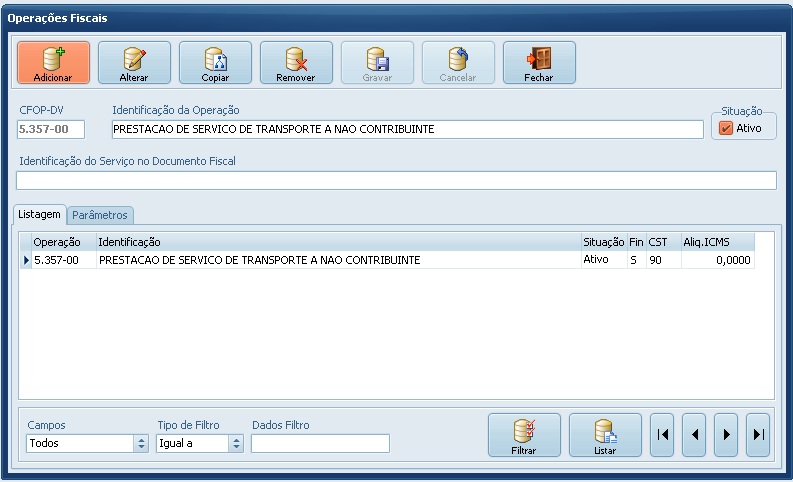The image size is (793, 482).
Task: Click the CFOP-DV field 5.357-00
Action: click(51, 129)
